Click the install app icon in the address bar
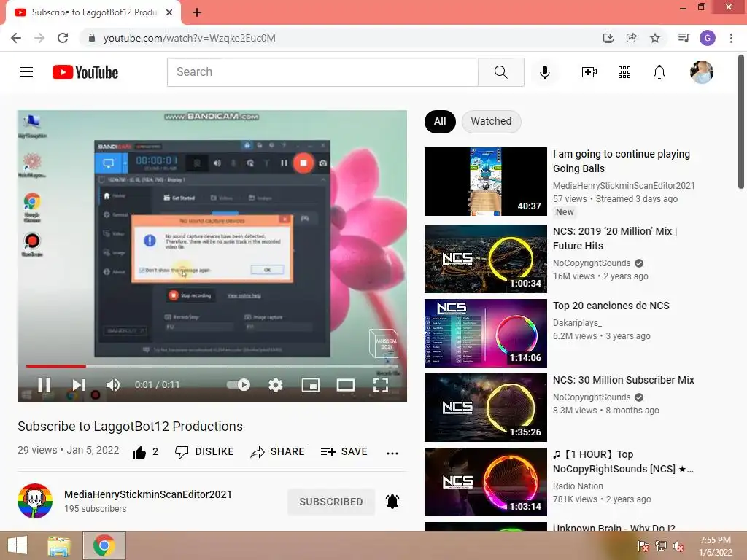The height and width of the screenshot is (560, 747). click(608, 38)
